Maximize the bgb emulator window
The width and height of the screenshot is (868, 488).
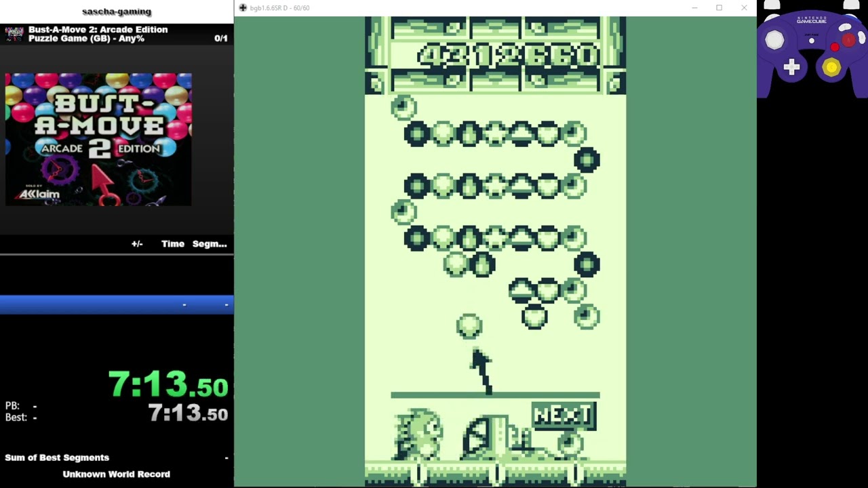pyautogui.click(x=719, y=8)
